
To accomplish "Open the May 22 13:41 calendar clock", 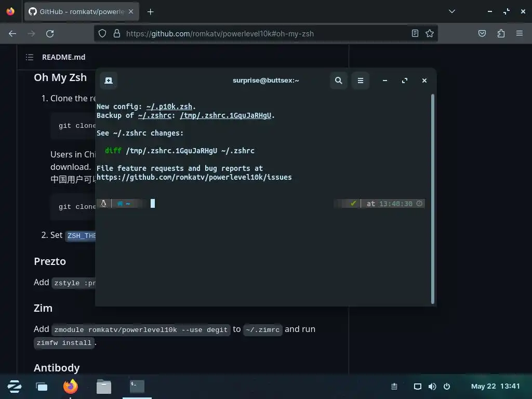I will (x=495, y=386).
